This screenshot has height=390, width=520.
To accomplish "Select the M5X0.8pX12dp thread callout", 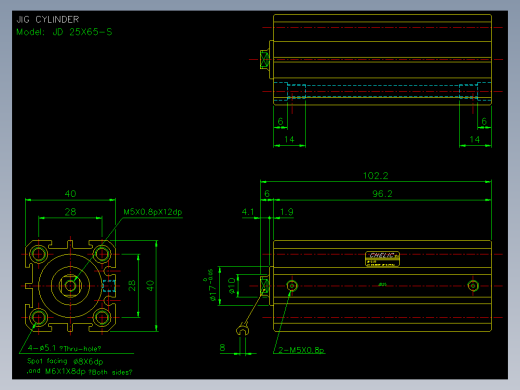I will click(x=153, y=212).
